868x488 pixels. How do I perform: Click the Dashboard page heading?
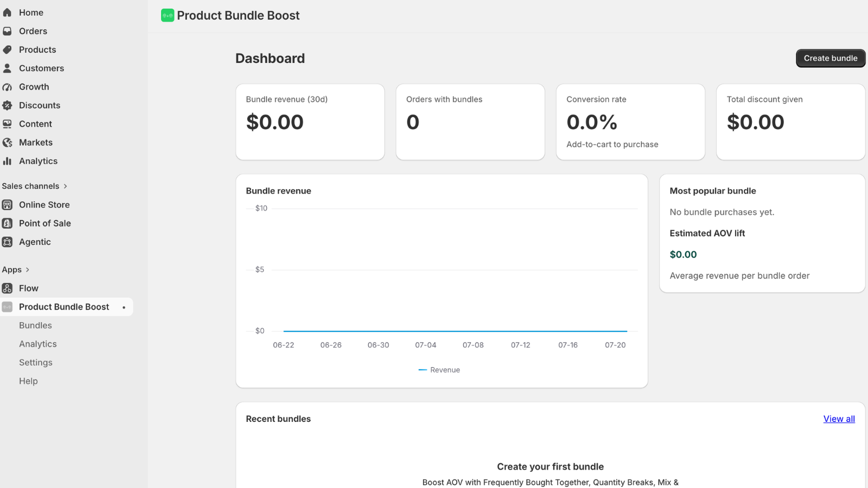coord(270,58)
